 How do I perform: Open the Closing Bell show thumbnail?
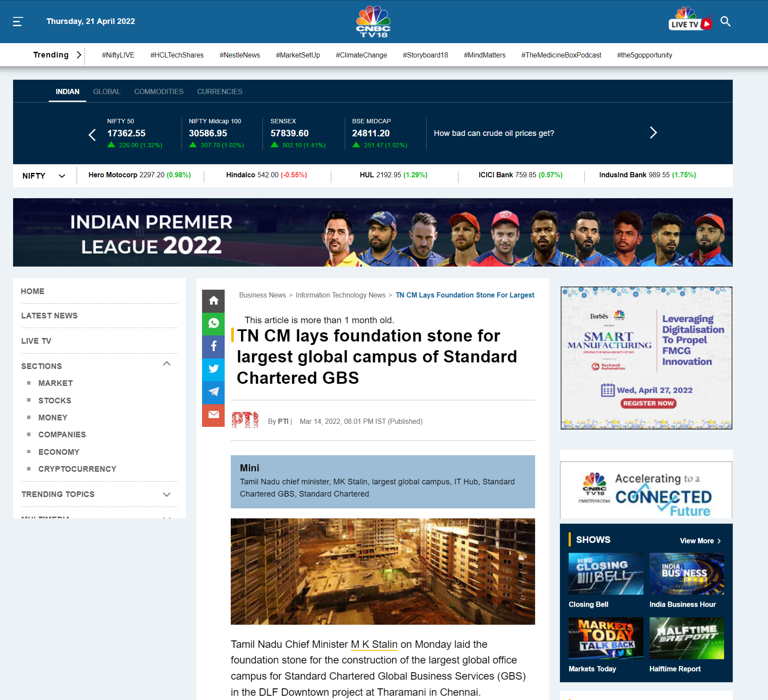pyautogui.click(x=606, y=574)
